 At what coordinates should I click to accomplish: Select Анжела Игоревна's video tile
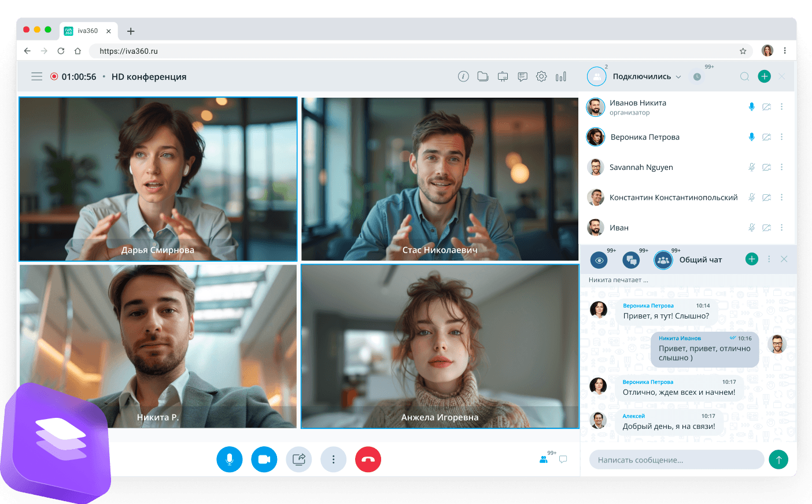tap(440, 346)
